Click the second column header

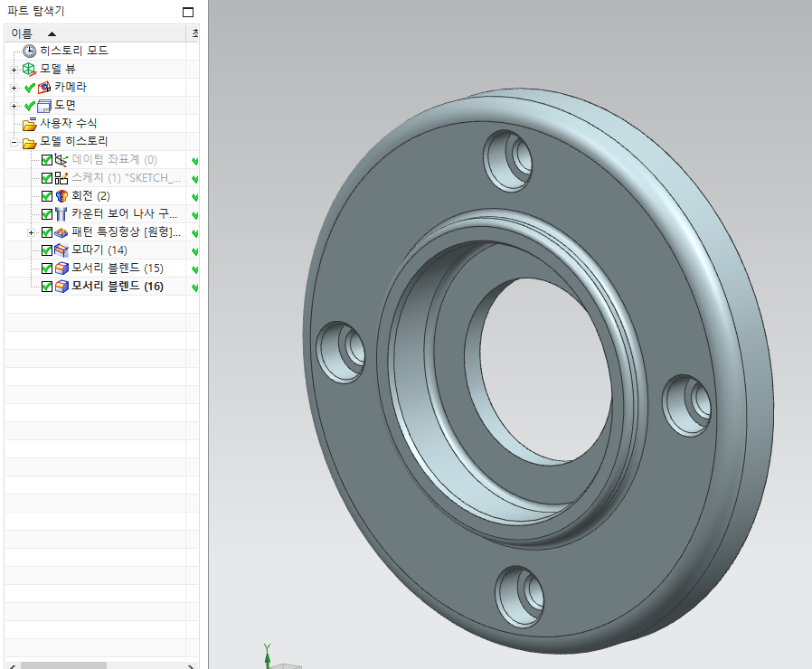pos(193,33)
